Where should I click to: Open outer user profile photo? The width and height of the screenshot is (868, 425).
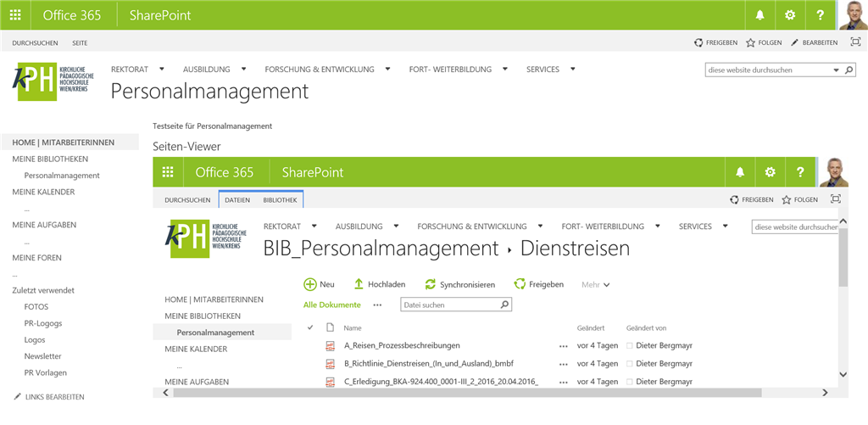click(853, 15)
